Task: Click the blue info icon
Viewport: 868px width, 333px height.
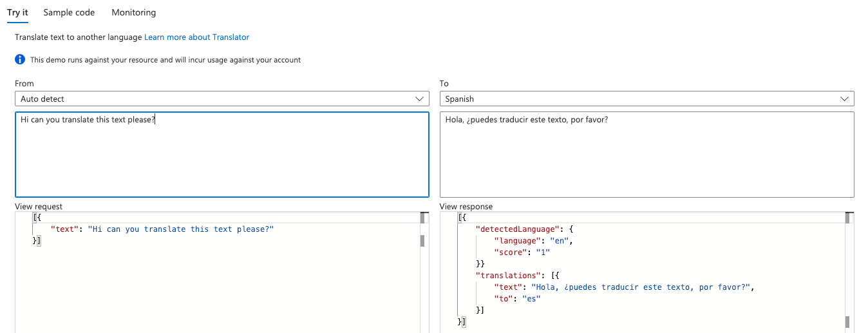Action: click(x=20, y=60)
